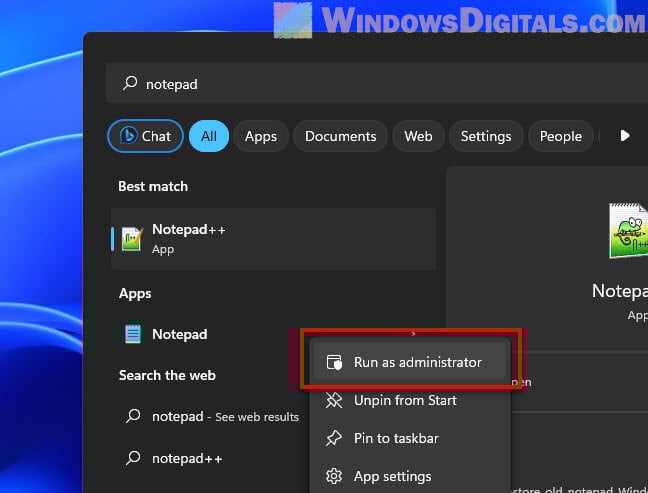Screen dimensions: 648x493
Task: Switch to the Documents filter tab
Action: tap(341, 136)
